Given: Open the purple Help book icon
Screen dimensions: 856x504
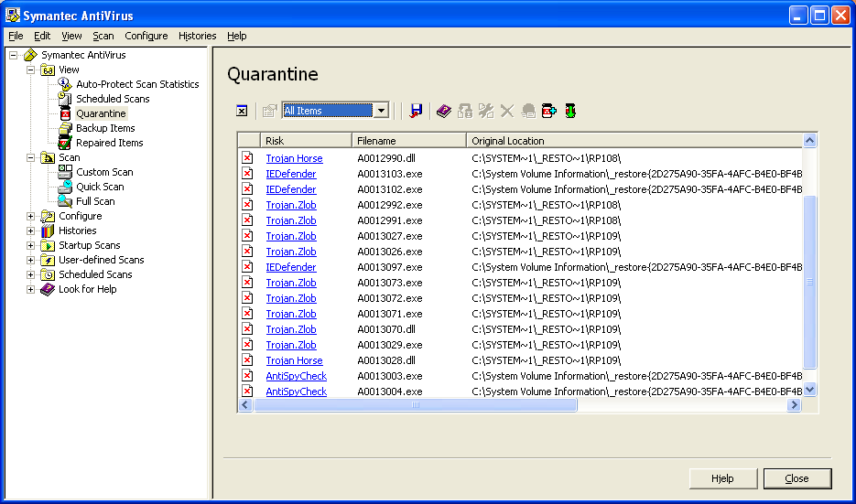Looking at the screenshot, I should tap(444, 111).
